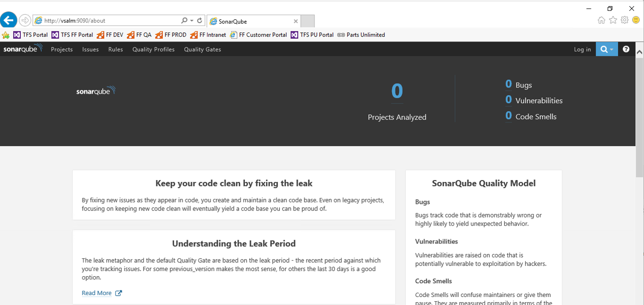The width and height of the screenshot is (644, 305).
Task: Click the browser Forward arrow button
Action: coord(25,20)
